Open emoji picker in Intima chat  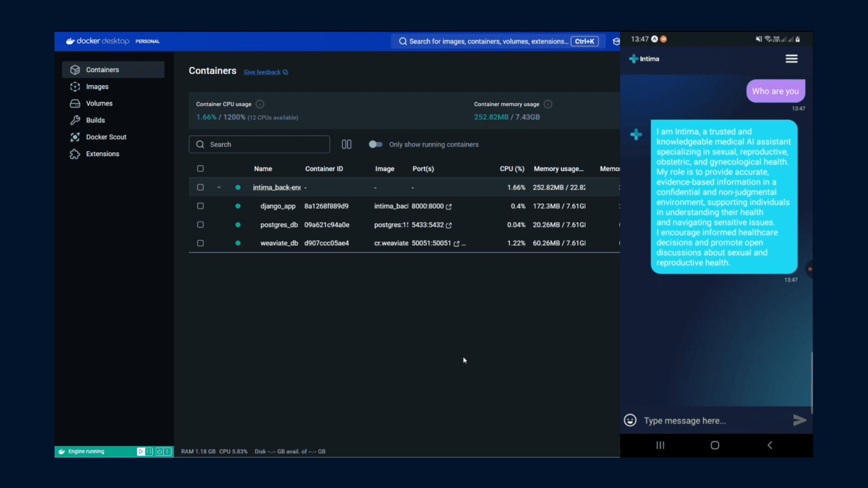tap(630, 421)
